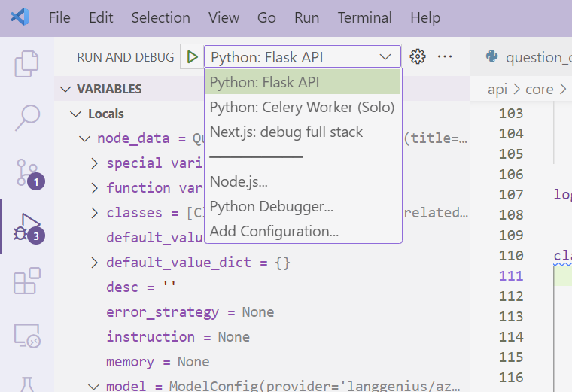The image size is (572, 392).
Task: Open the Selection menu
Action: [160, 17]
